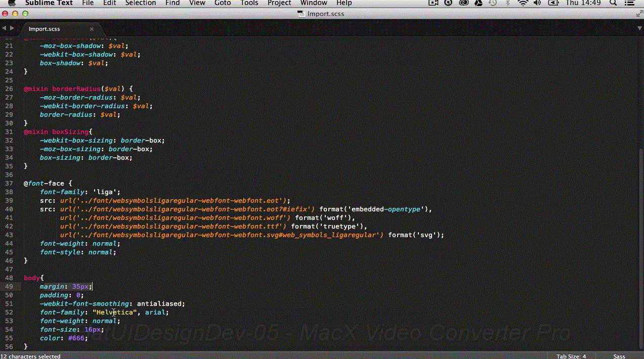The width and height of the screenshot is (644, 359).
Task: Click line number 49 in gutter
Action: pos(9,287)
